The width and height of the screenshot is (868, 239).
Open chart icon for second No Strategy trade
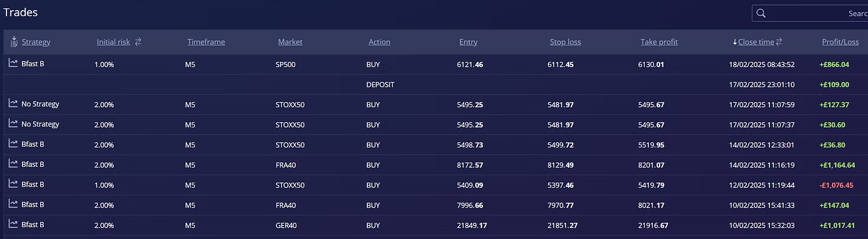tap(13, 124)
